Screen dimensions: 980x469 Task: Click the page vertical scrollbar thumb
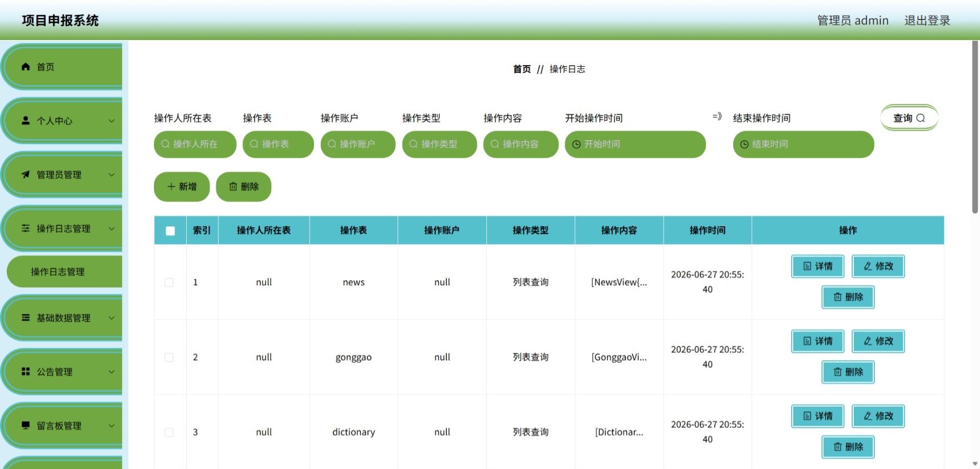coord(975,127)
